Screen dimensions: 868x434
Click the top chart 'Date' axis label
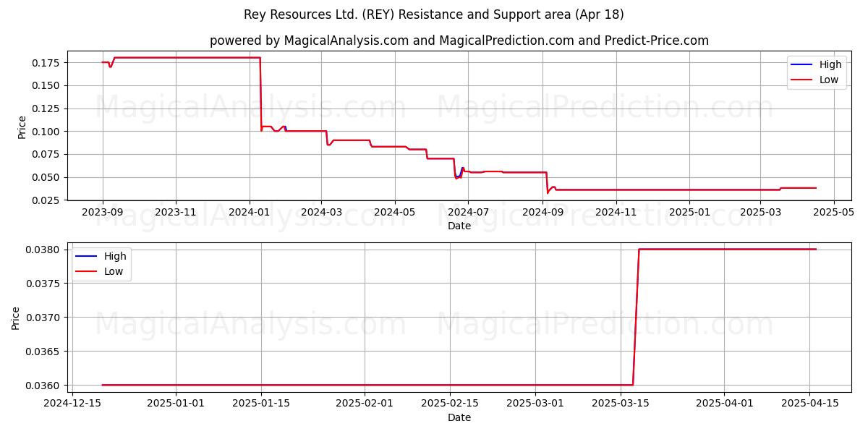[459, 226]
